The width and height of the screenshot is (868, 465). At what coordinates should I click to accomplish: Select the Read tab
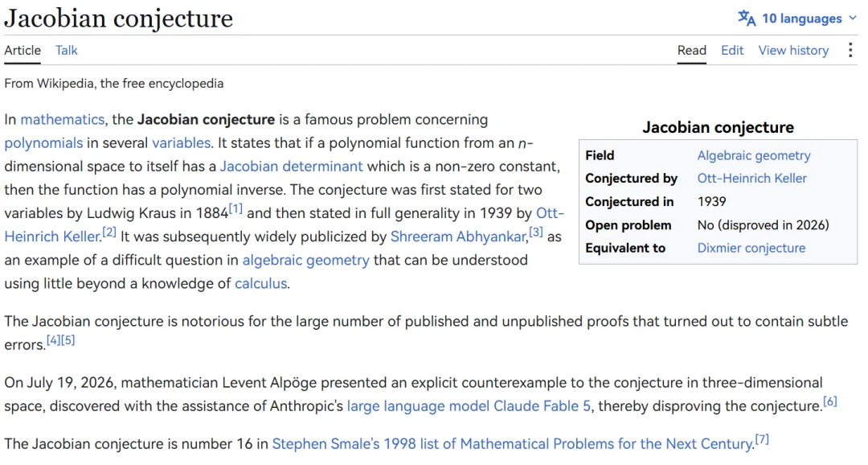[x=691, y=51]
